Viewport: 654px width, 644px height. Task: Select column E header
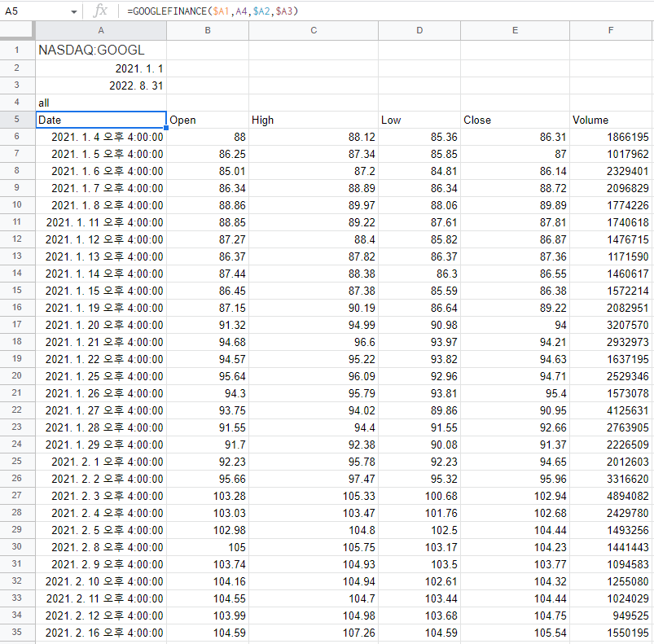pyautogui.click(x=515, y=30)
